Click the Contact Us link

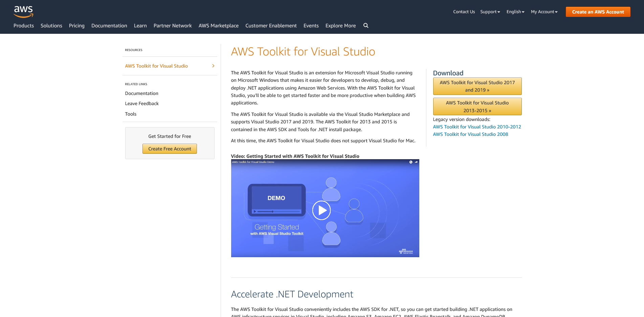(x=464, y=12)
